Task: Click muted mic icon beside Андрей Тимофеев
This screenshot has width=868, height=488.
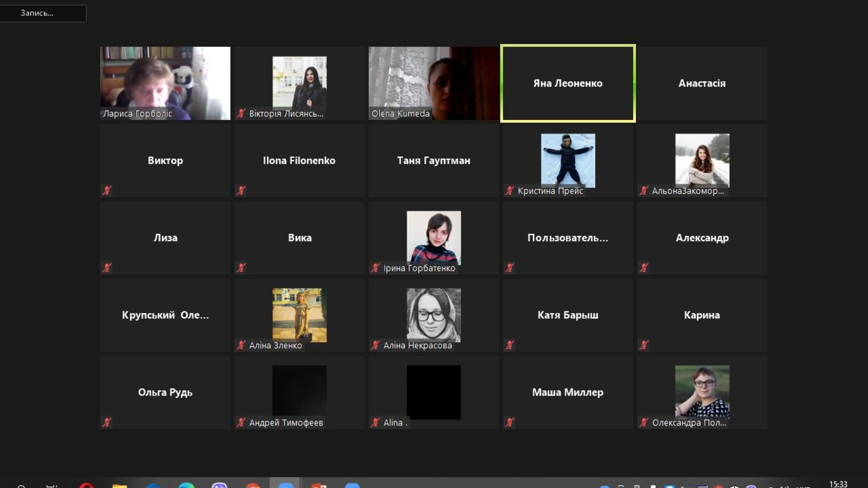Action: [x=241, y=422]
